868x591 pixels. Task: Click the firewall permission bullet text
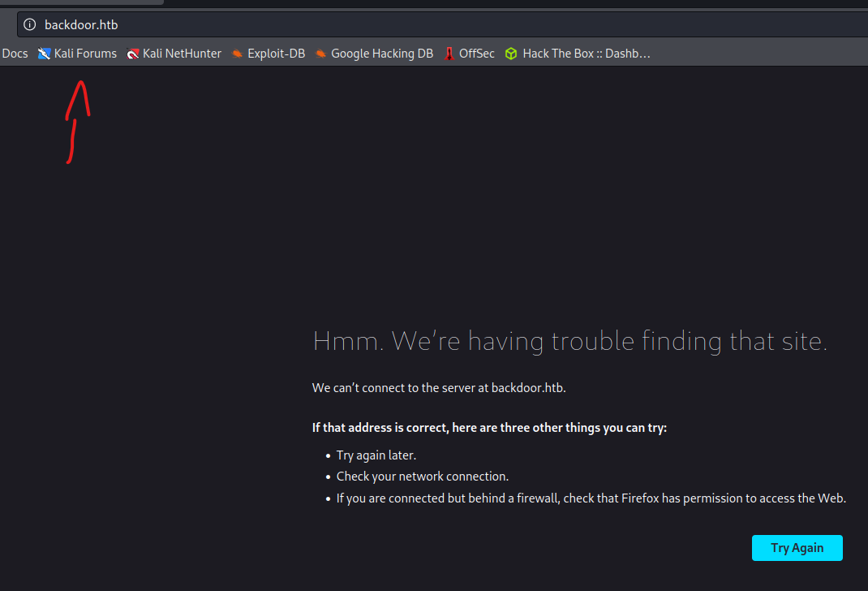[591, 498]
